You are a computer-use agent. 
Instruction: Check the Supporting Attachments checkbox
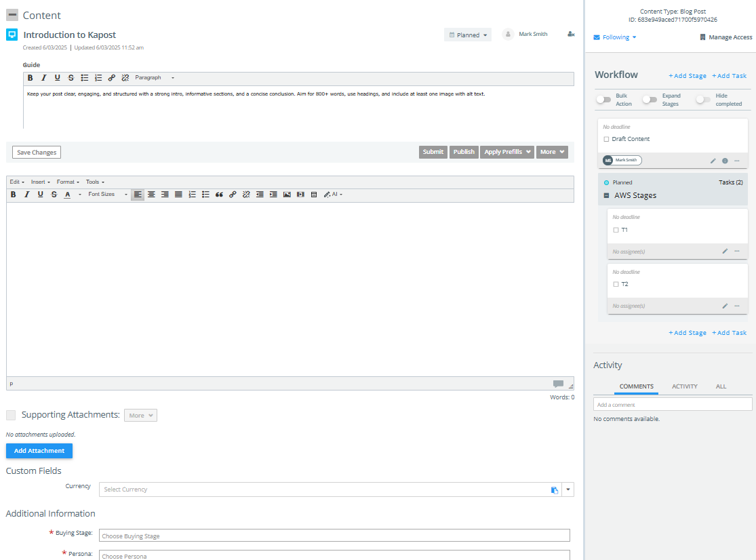coord(11,415)
